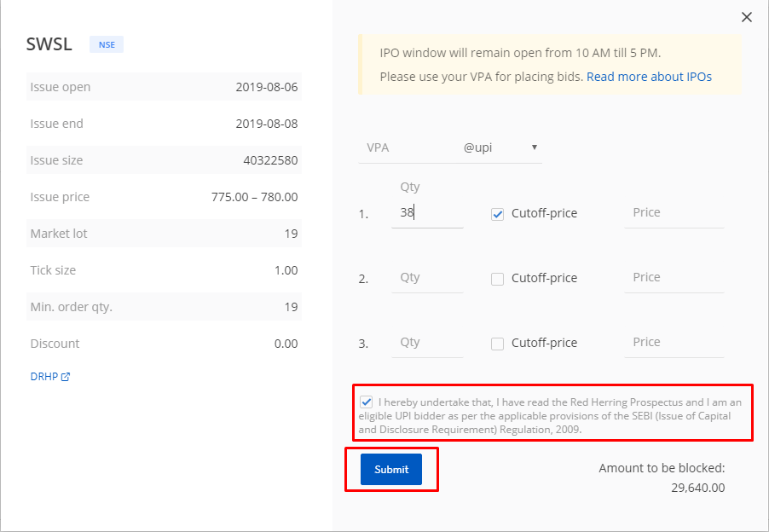The height and width of the screenshot is (532, 769).
Task: Enable Cutoff-price for bid 2
Action: [497, 279]
